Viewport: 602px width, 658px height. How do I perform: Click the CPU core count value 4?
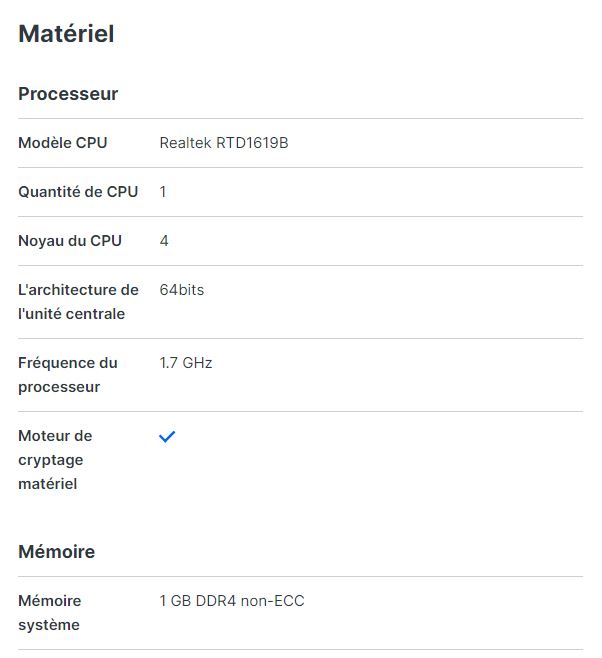164,241
